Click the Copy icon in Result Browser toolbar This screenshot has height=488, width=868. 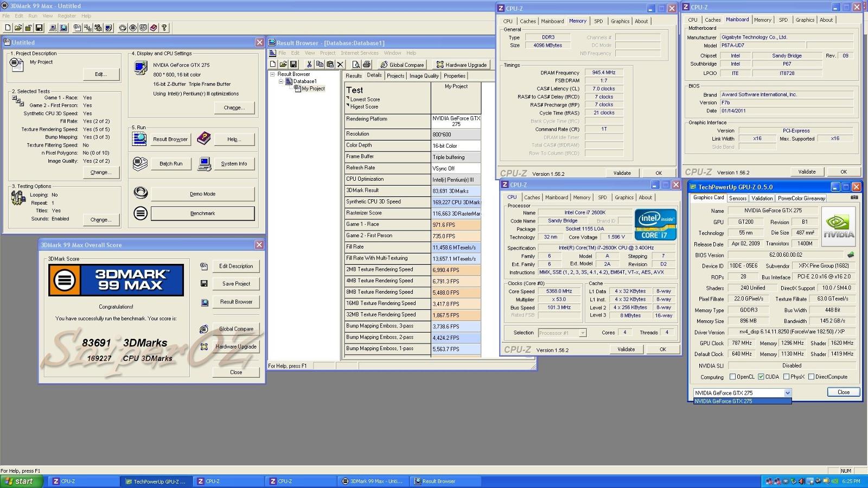[x=320, y=64]
